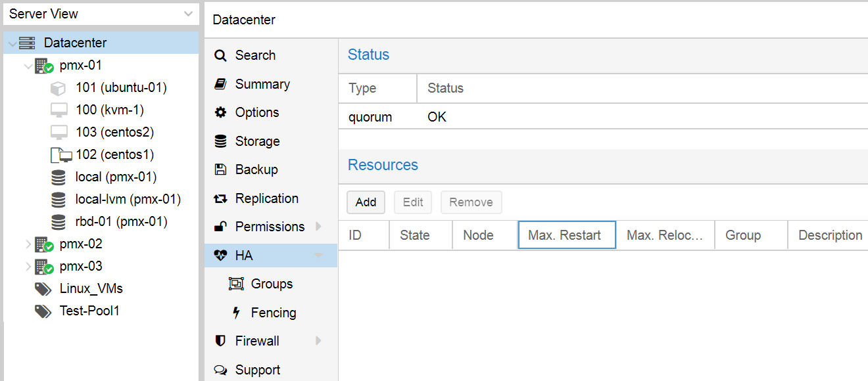This screenshot has width=868, height=381.
Task: Open the Fencing lightning icon
Action: tap(237, 313)
